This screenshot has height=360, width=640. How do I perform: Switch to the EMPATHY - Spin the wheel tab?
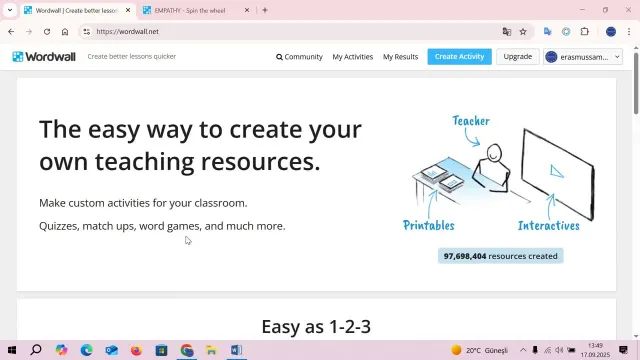click(x=190, y=10)
